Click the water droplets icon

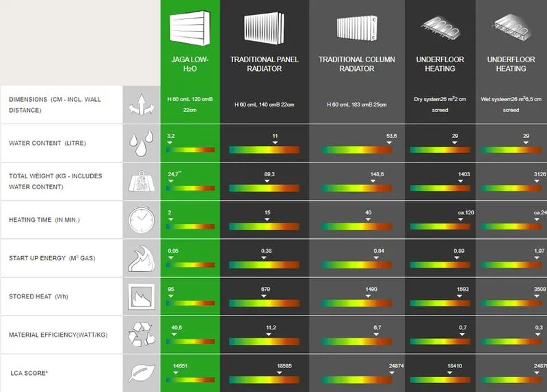pos(142,143)
